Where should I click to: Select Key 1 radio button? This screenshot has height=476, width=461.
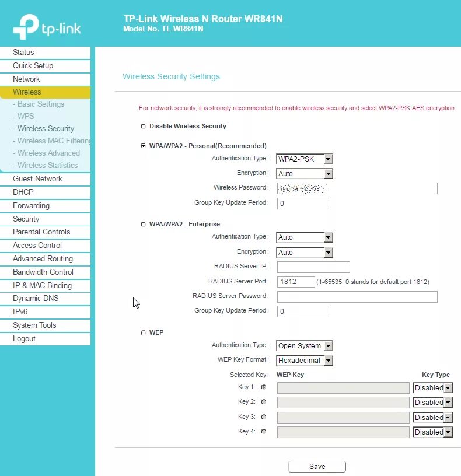[x=263, y=387]
